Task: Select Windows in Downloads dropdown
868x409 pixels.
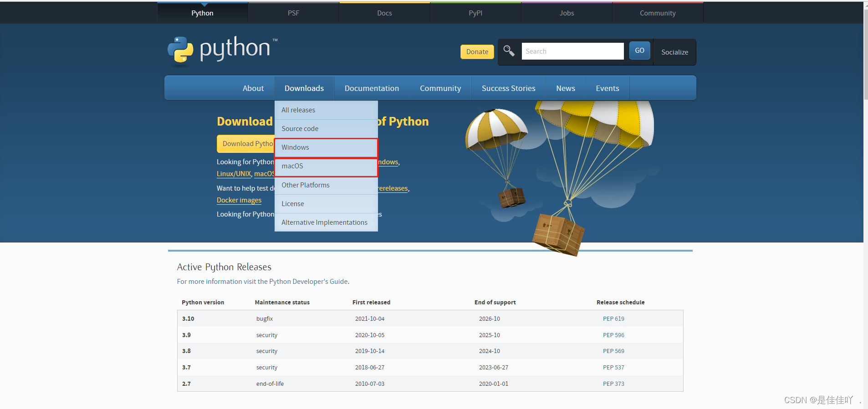Action: [326, 147]
